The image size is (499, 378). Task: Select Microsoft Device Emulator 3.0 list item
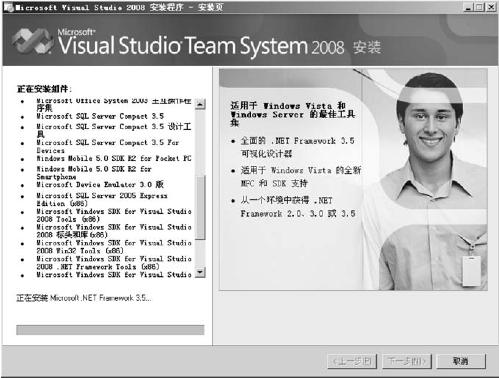(100, 184)
